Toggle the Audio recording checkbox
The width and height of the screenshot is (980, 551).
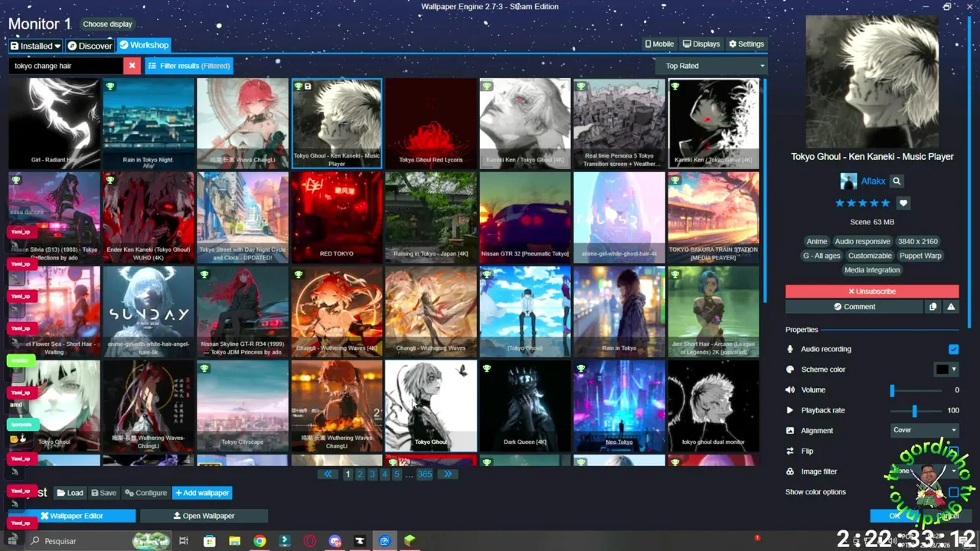[x=953, y=349]
